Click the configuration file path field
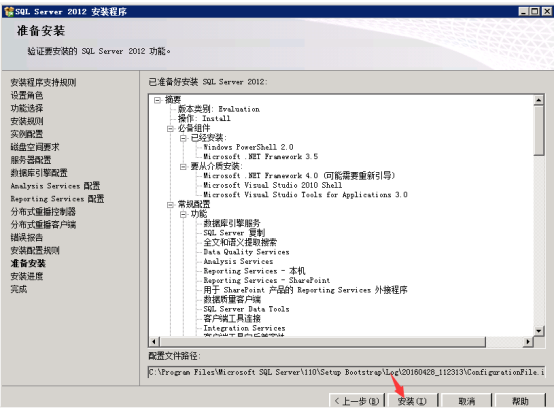Image resolution: width=554 pixels, height=408 pixels. 346,372
